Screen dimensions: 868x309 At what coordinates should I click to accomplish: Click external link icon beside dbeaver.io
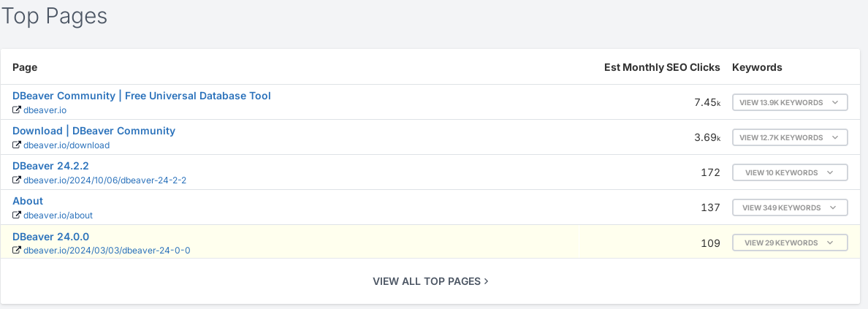coord(17,110)
